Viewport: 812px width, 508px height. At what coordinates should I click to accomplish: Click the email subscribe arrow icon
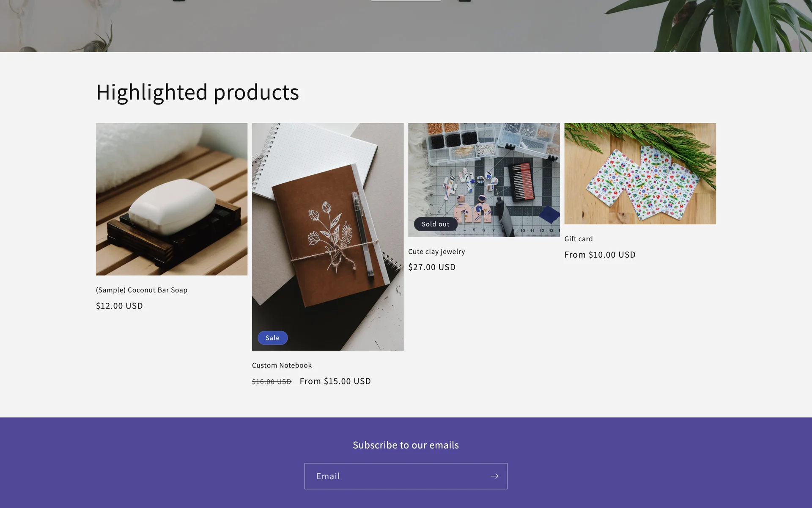(x=494, y=476)
